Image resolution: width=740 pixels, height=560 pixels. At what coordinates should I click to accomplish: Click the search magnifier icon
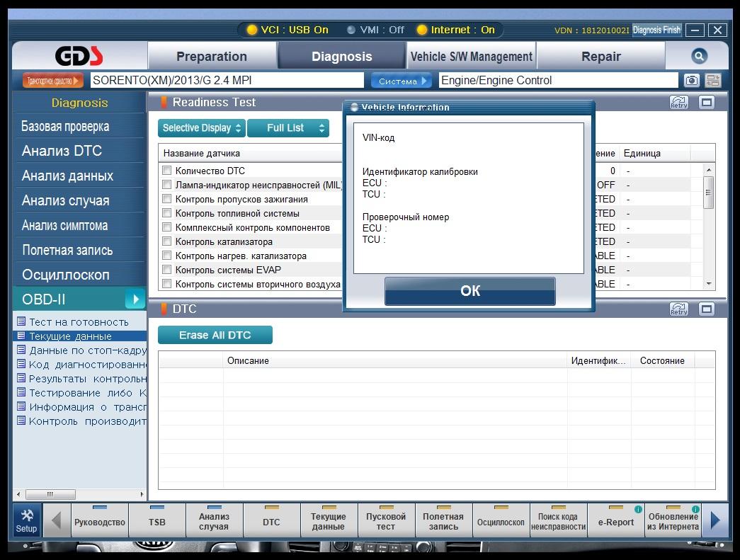point(699,56)
